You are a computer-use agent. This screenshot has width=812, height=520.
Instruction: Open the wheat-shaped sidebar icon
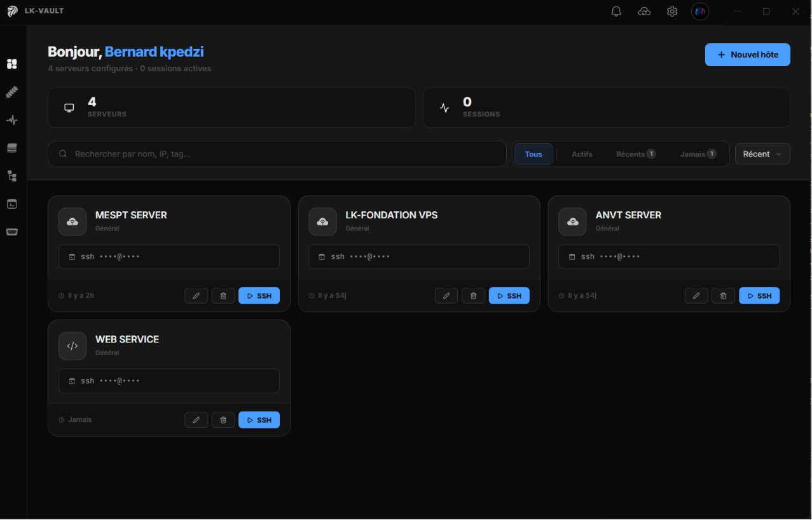11,92
